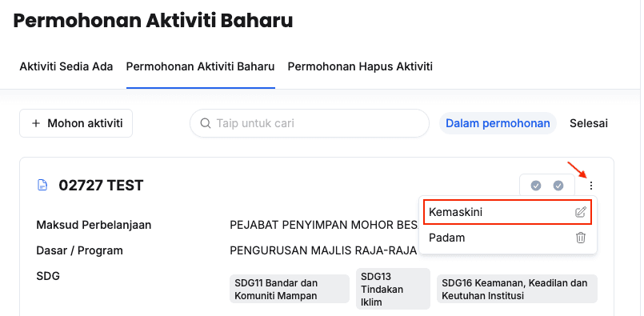This screenshot has height=316, width=644.
Task: Switch filter to Selesai
Action: coord(589,123)
